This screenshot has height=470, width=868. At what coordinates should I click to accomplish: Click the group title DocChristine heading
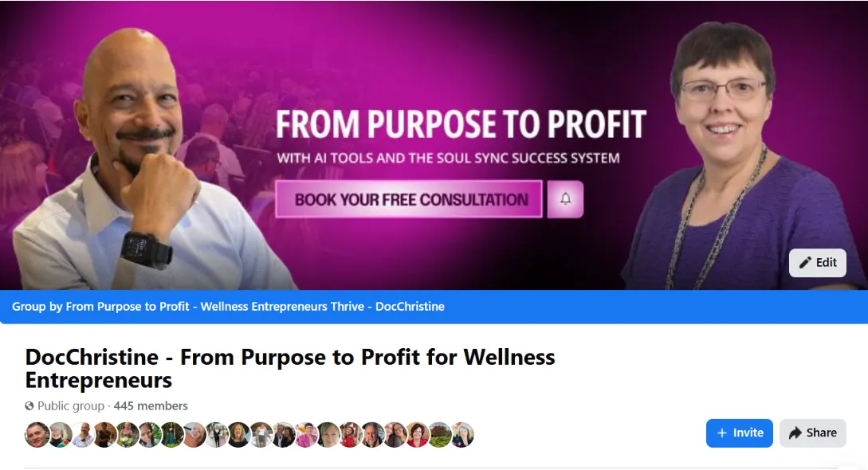coord(290,368)
